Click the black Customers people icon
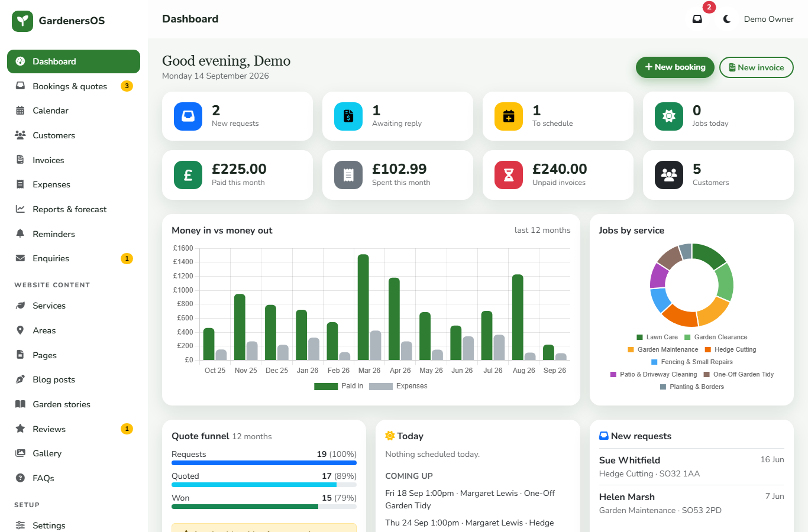 (669, 175)
